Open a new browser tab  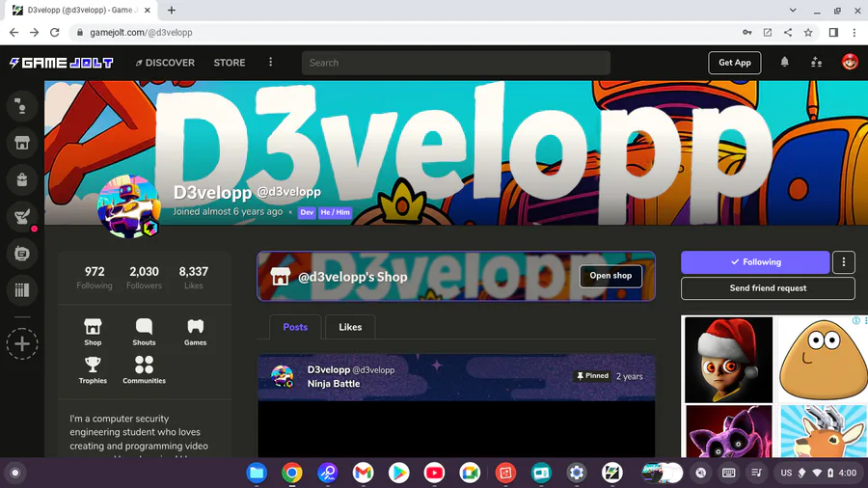coord(171,10)
